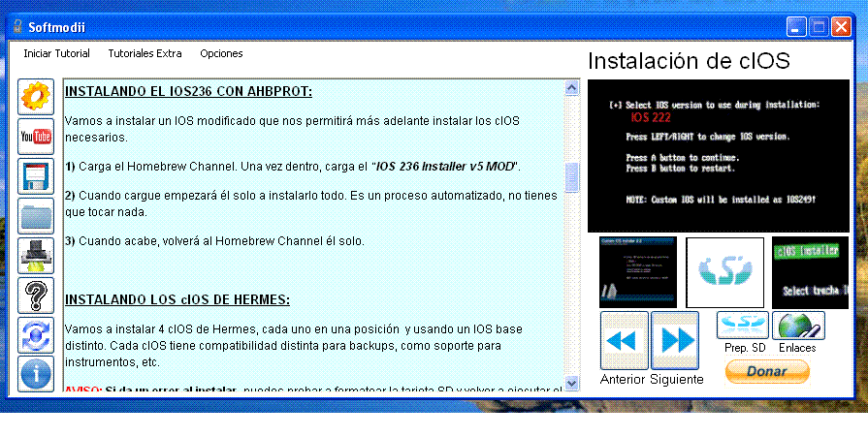Click the Siguiente label
The height and width of the screenshot is (436, 868).
point(677,380)
